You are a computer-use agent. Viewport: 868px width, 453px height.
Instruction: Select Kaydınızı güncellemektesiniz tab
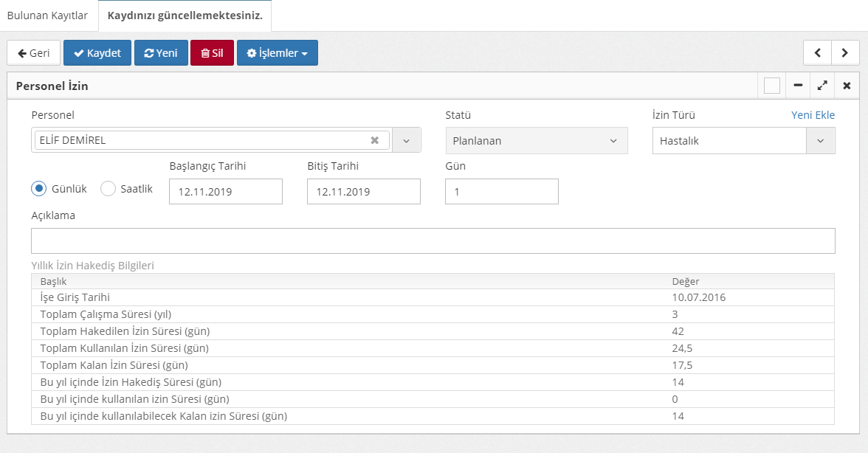(185, 15)
